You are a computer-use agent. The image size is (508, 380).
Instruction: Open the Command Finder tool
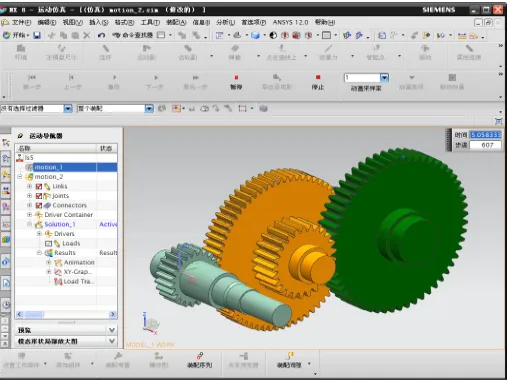coord(134,35)
